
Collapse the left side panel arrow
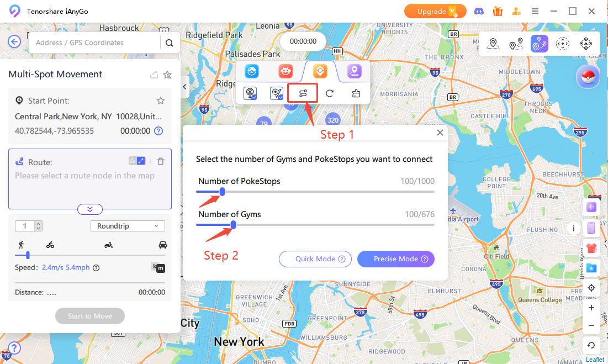(x=184, y=87)
